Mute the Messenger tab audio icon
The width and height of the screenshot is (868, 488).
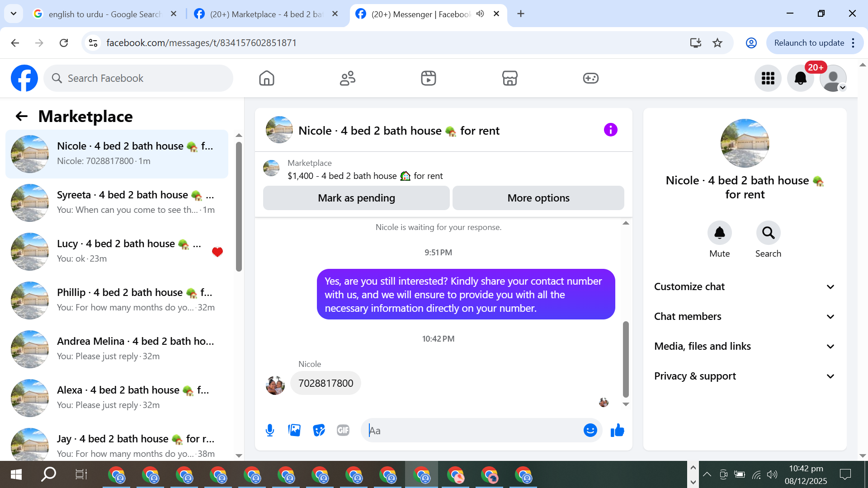pyautogui.click(x=480, y=14)
